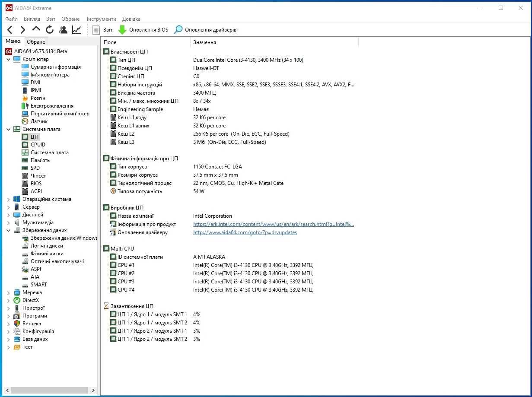Viewport: 532px width, 397px height.
Task: Click the BIOS icon in the tree
Action: 25,184
